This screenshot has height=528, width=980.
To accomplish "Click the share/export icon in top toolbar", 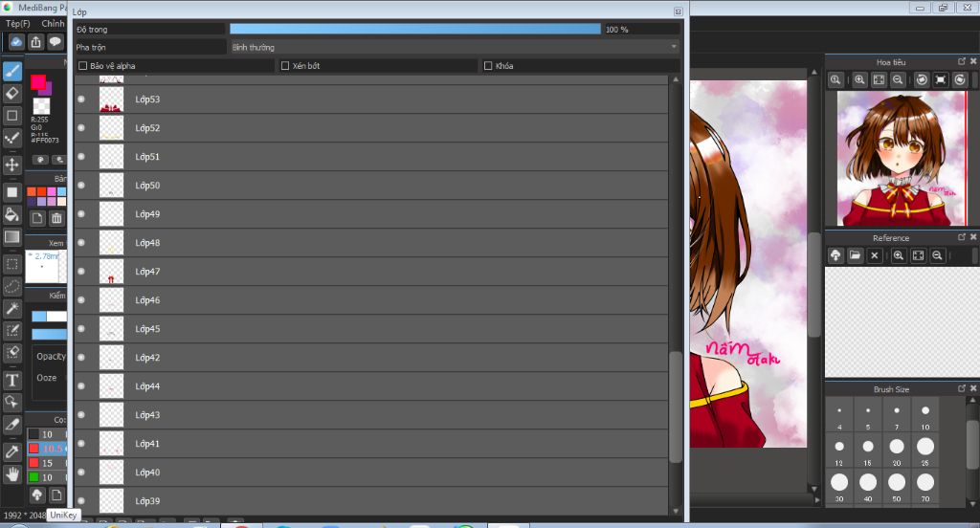I will pyautogui.click(x=35, y=42).
